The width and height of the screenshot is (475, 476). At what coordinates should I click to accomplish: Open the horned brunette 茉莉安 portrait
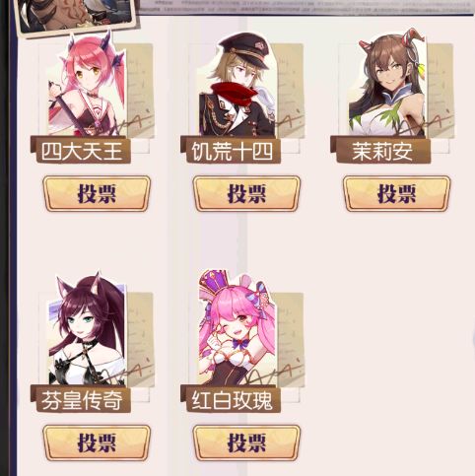[x=387, y=83]
